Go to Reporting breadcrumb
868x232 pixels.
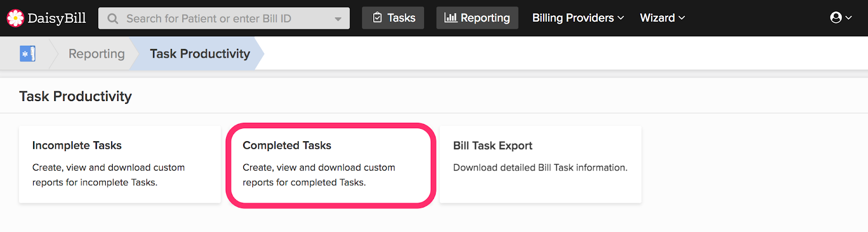click(x=97, y=54)
